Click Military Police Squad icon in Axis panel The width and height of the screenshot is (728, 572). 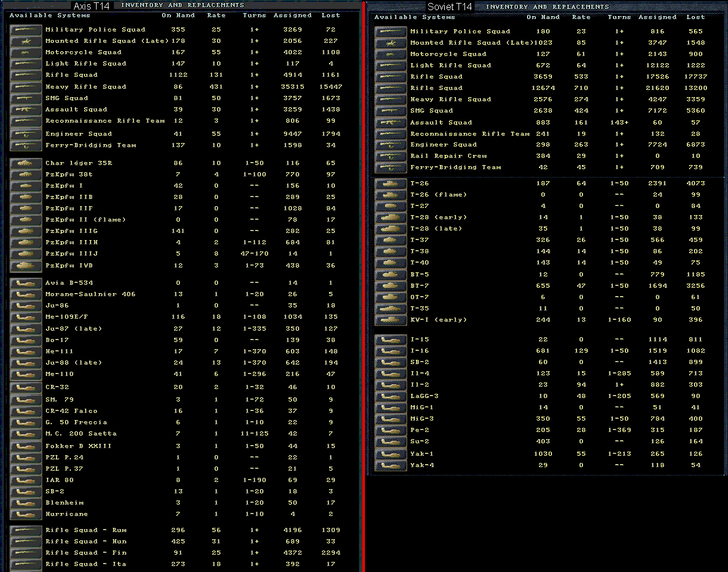pyautogui.click(x=26, y=30)
